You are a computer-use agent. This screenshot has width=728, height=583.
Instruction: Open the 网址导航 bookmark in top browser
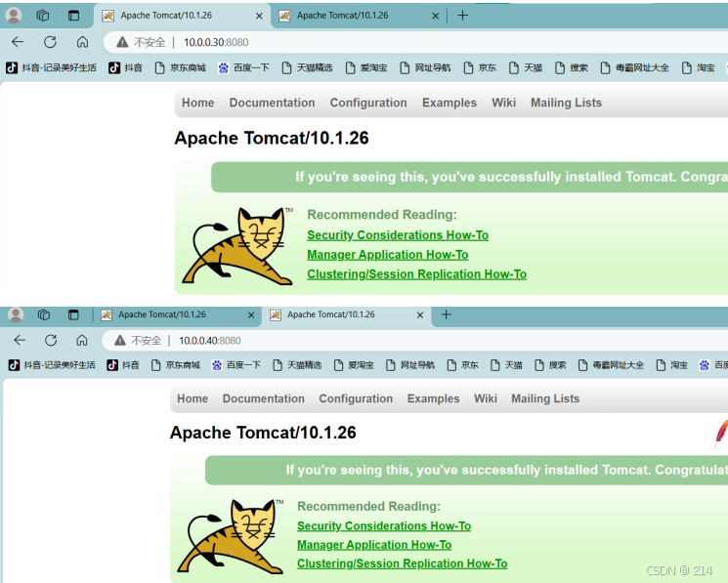(425, 67)
